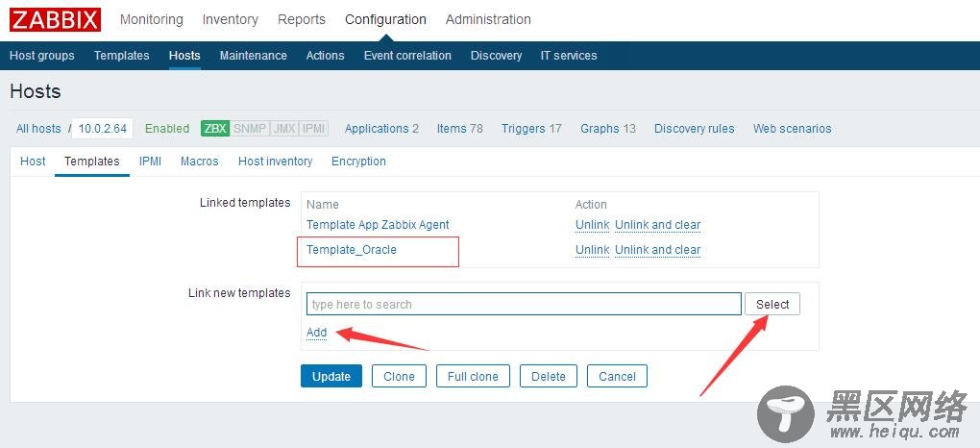Viewport: 980px width, 448px height.
Task: Click the SNMP availability badge
Action: [250, 128]
